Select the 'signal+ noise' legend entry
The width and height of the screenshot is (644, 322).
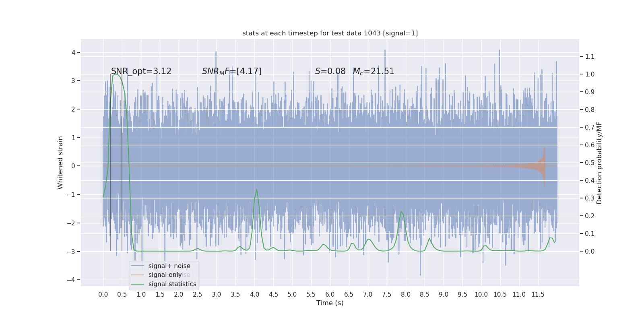click(x=169, y=266)
